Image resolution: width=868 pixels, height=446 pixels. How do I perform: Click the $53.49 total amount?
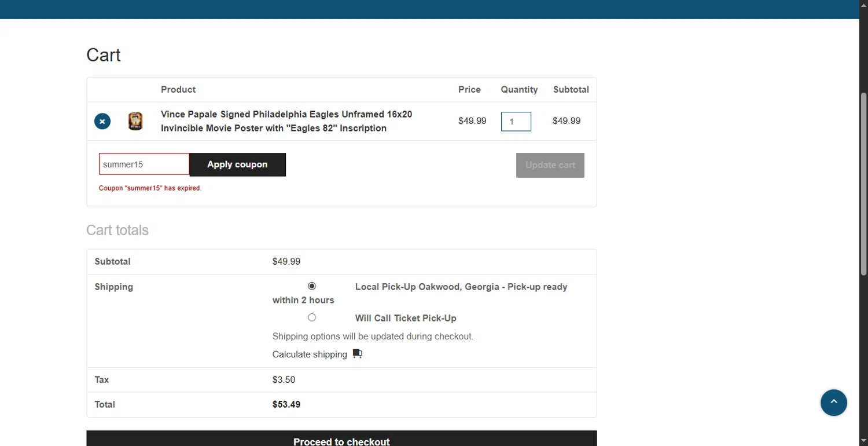click(x=286, y=405)
